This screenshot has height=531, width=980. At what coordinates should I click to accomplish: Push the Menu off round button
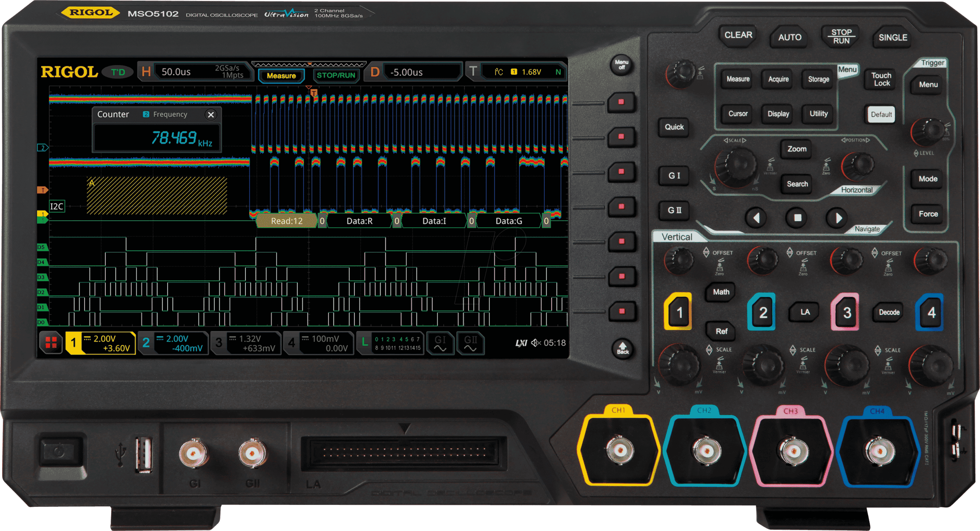pyautogui.click(x=621, y=64)
